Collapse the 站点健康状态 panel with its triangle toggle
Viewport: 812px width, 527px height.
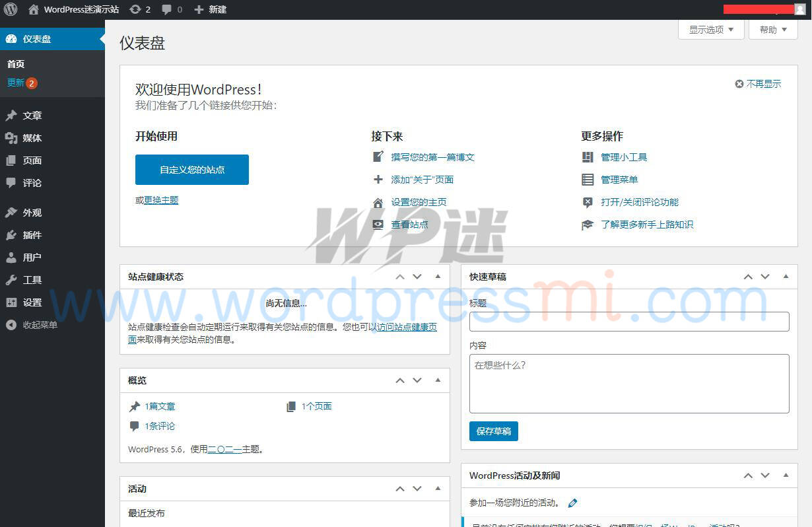(438, 277)
